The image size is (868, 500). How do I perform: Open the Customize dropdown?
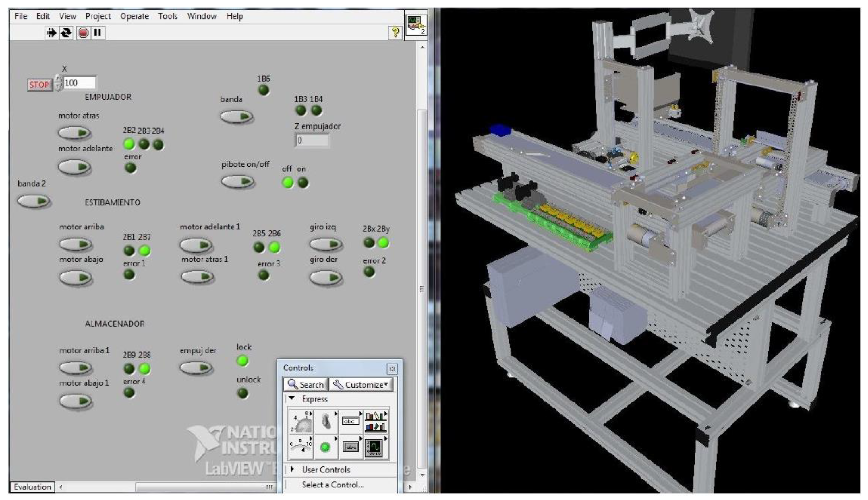coord(361,385)
